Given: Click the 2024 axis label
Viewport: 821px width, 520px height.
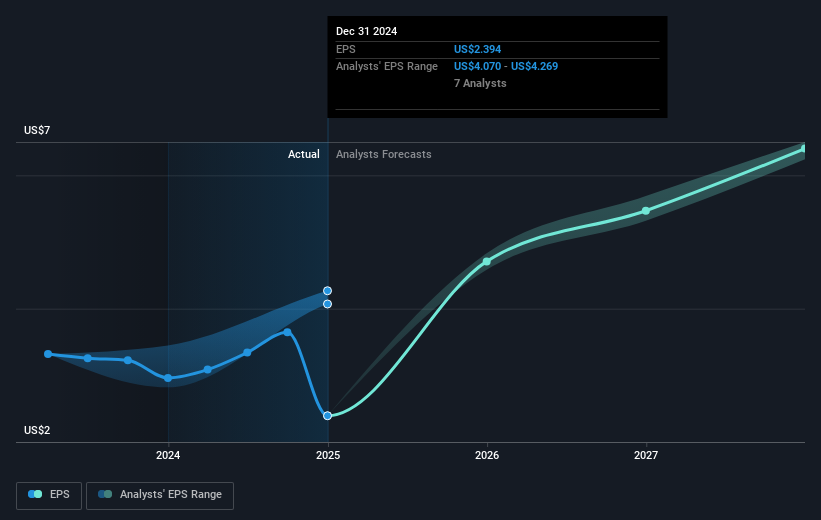Looking at the screenshot, I should click(x=168, y=456).
